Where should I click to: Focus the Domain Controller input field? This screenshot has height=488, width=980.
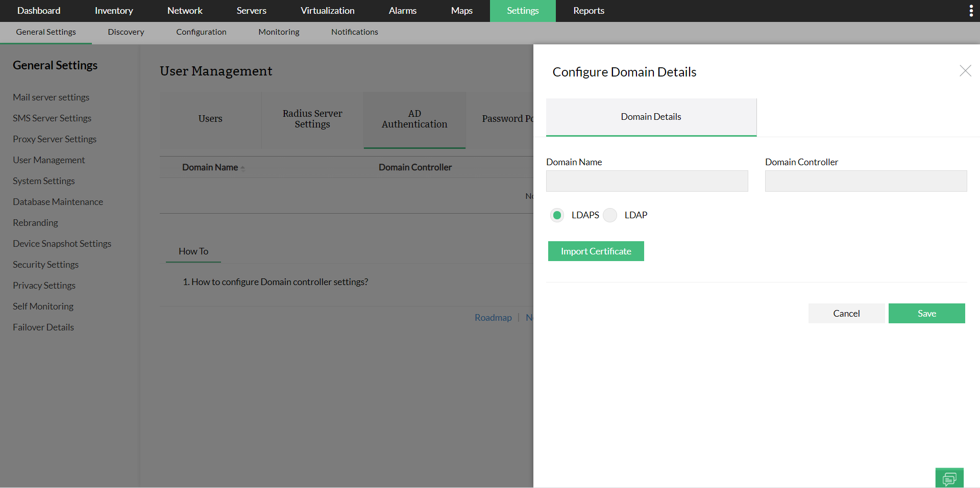866,181
